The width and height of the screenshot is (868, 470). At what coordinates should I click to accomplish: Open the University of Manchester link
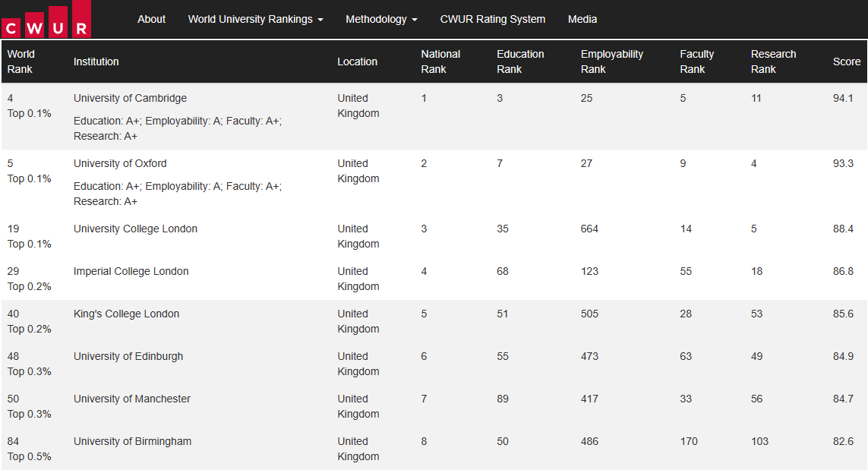[134, 399]
